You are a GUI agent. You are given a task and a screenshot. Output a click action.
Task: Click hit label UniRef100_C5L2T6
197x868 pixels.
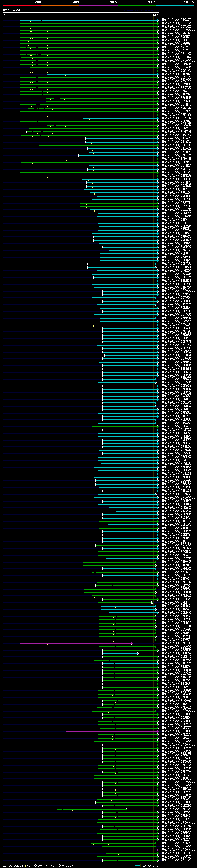177,724
